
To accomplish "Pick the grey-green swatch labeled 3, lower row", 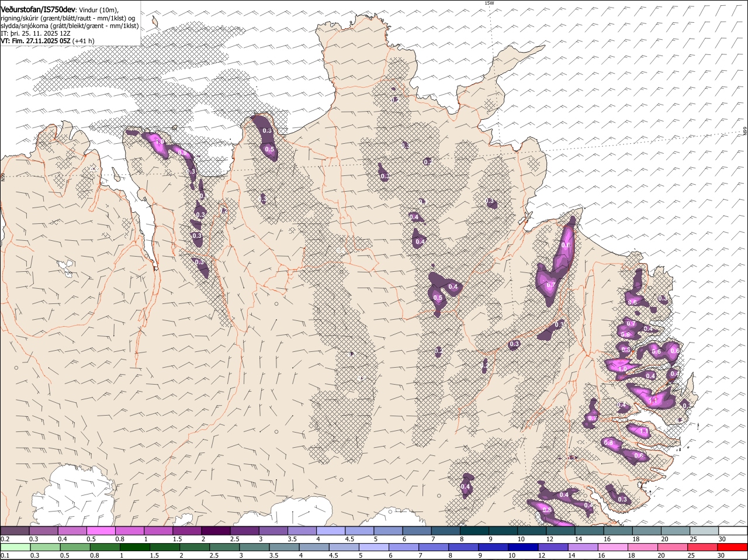I will click(x=254, y=548).
